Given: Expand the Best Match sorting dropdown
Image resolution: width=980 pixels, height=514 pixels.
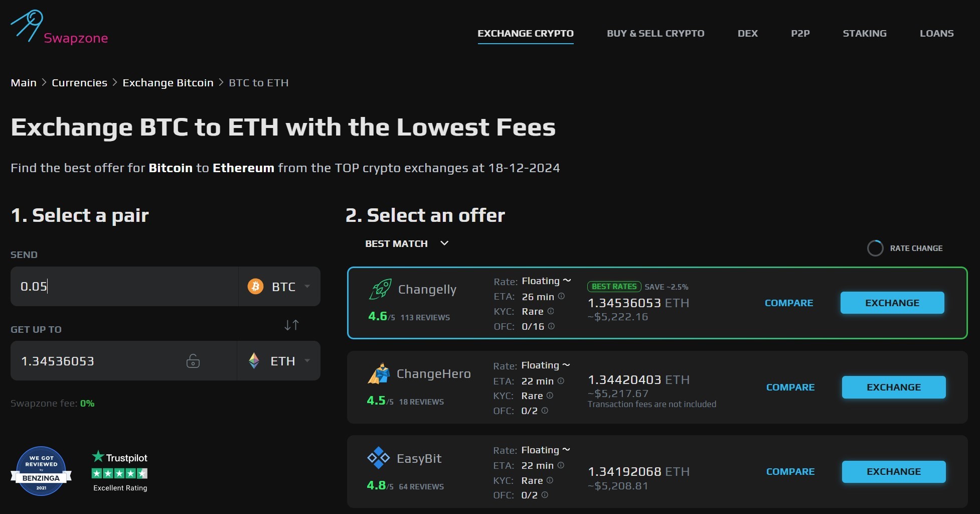Looking at the screenshot, I should [x=407, y=243].
